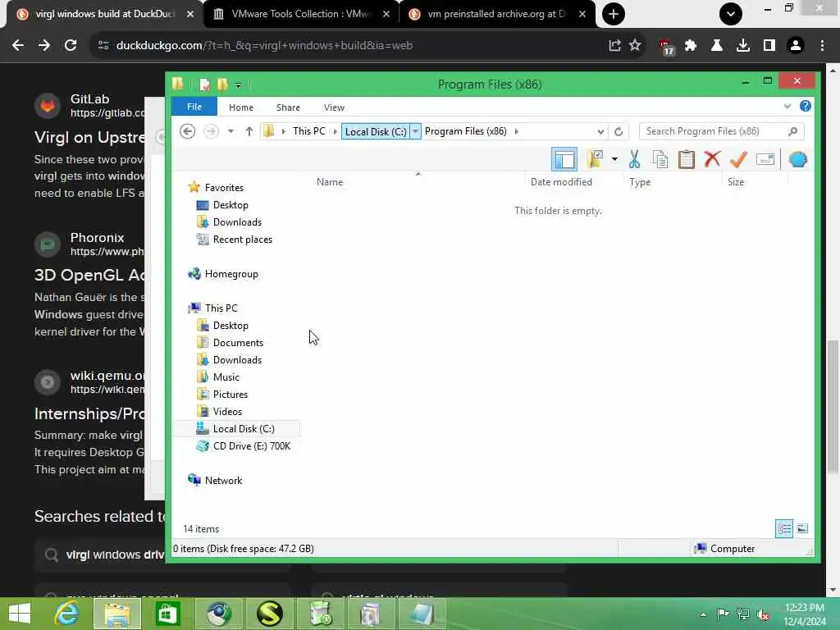840x630 pixels.
Task: Select Favorites in the navigation pane
Action: tap(224, 188)
